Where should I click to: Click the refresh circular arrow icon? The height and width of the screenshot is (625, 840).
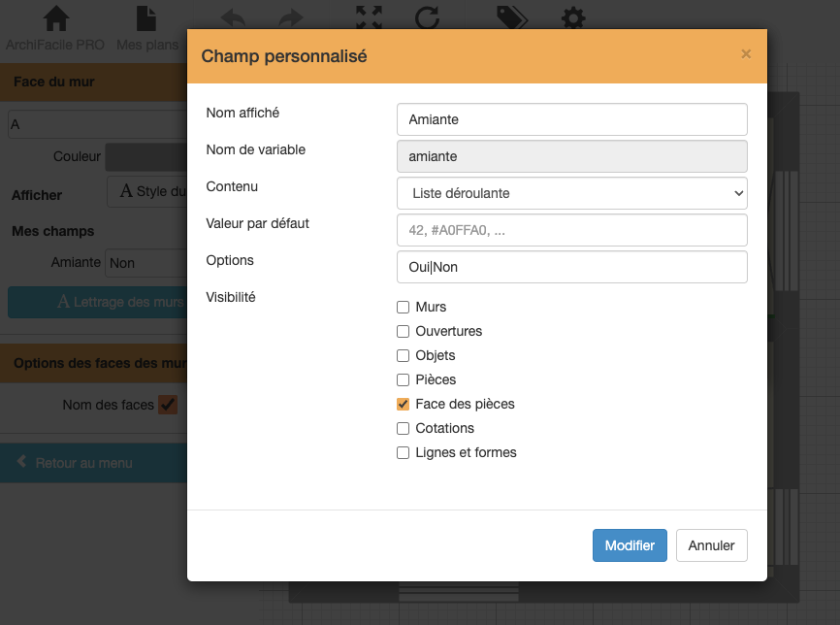[427, 17]
